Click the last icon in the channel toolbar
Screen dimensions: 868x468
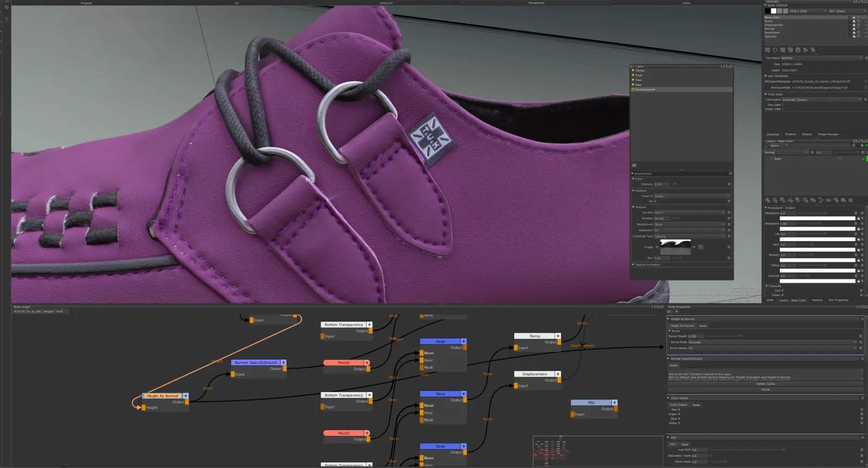[x=813, y=50]
